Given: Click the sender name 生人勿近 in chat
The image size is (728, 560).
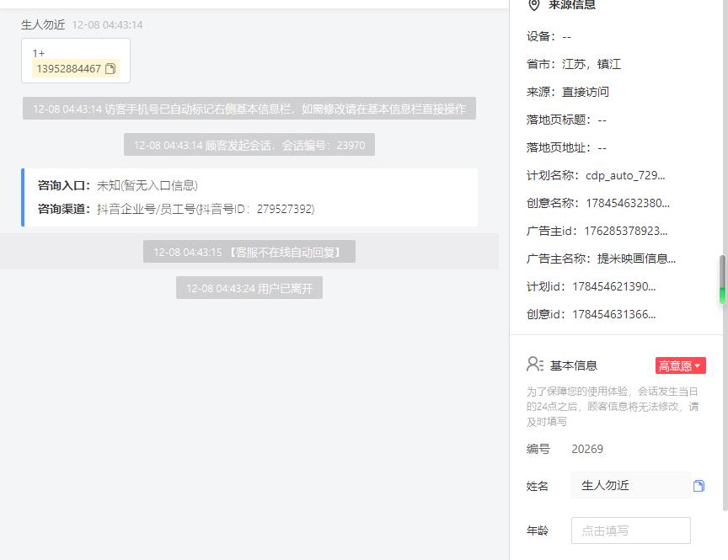Looking at the screenshot, I should (43, 24).
